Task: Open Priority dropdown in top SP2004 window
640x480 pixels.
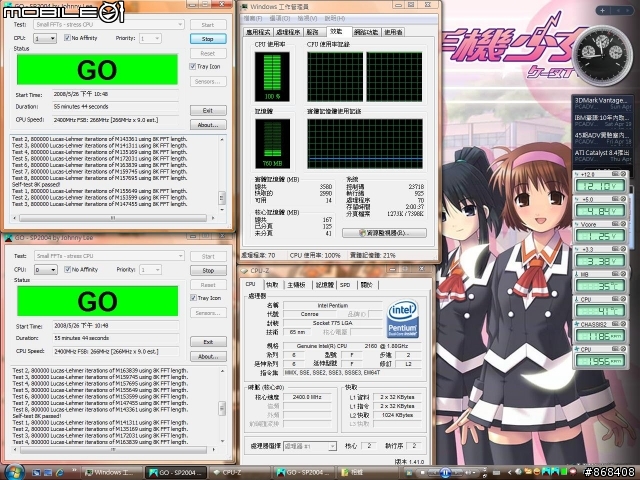Action: [x=150, y=38]
